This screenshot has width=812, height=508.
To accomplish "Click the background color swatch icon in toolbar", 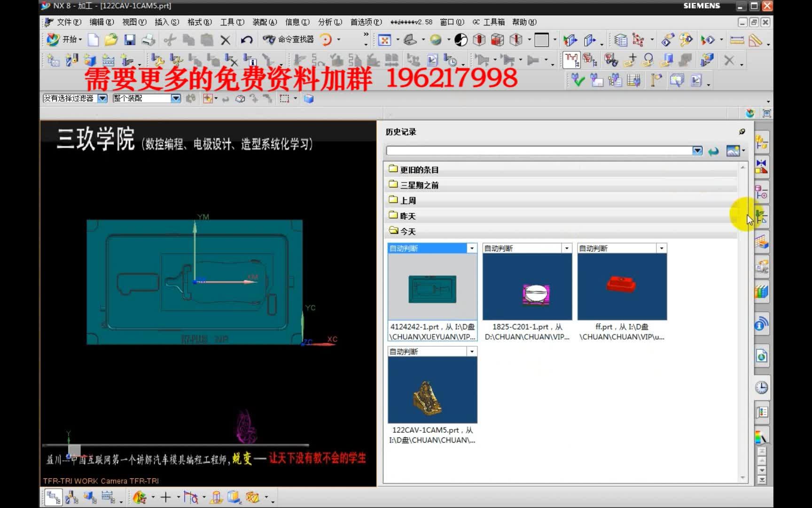I will (x=542, y=40).
